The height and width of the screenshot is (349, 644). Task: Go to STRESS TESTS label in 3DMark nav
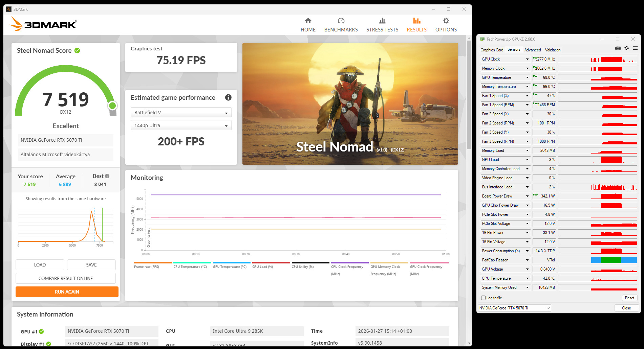[382, 30]
